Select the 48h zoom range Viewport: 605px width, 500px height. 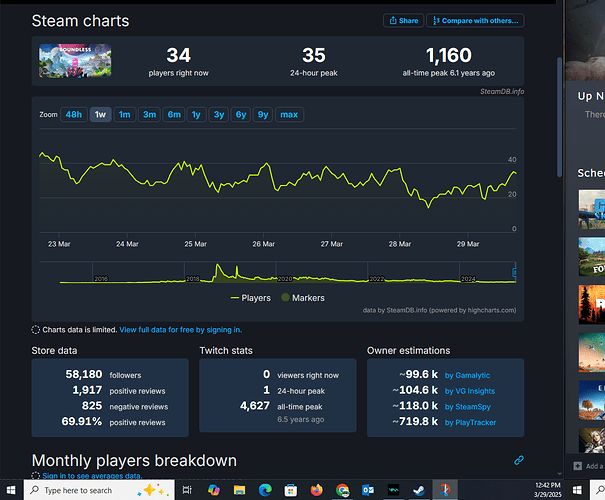click(x=73, y=115)
